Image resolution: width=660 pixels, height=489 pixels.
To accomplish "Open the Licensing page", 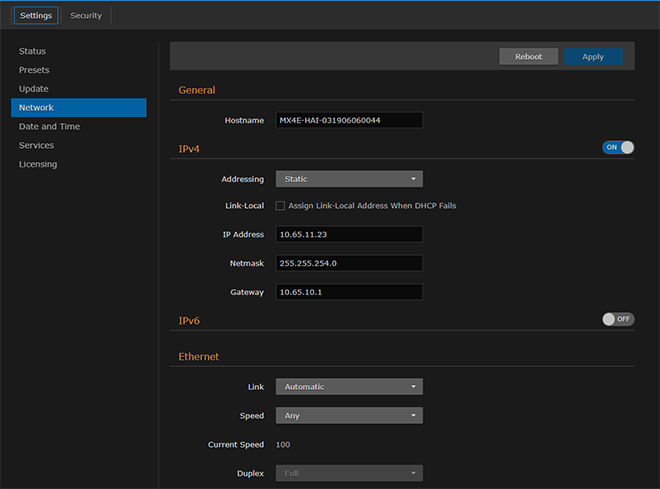I will coord(38,164).
